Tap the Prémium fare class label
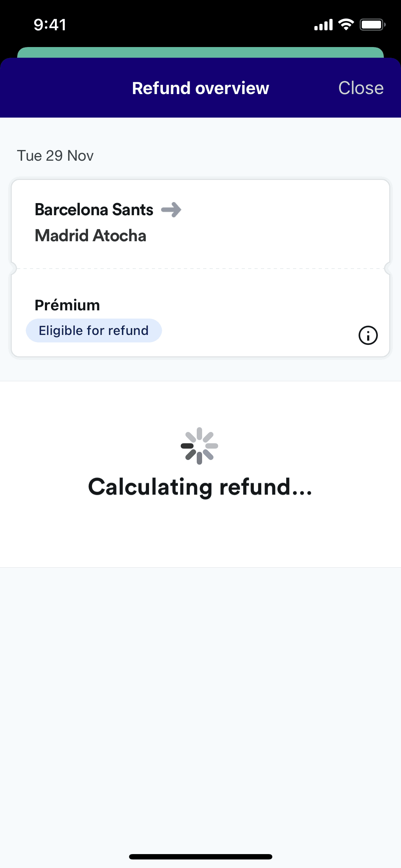401x868 pixels. click(x=67, y=305)
